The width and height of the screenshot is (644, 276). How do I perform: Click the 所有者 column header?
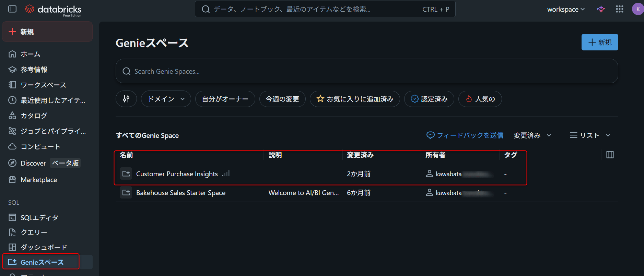435,155
